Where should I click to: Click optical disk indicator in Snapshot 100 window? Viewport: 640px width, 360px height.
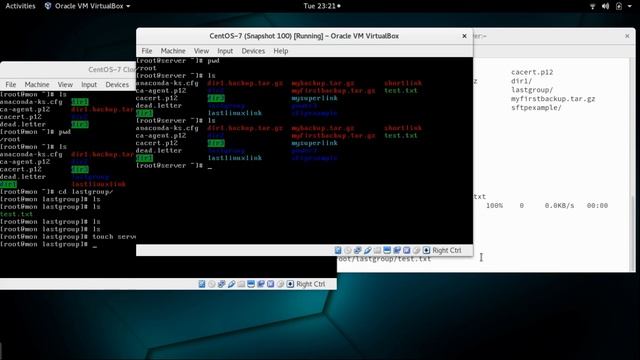pos(348,250)
